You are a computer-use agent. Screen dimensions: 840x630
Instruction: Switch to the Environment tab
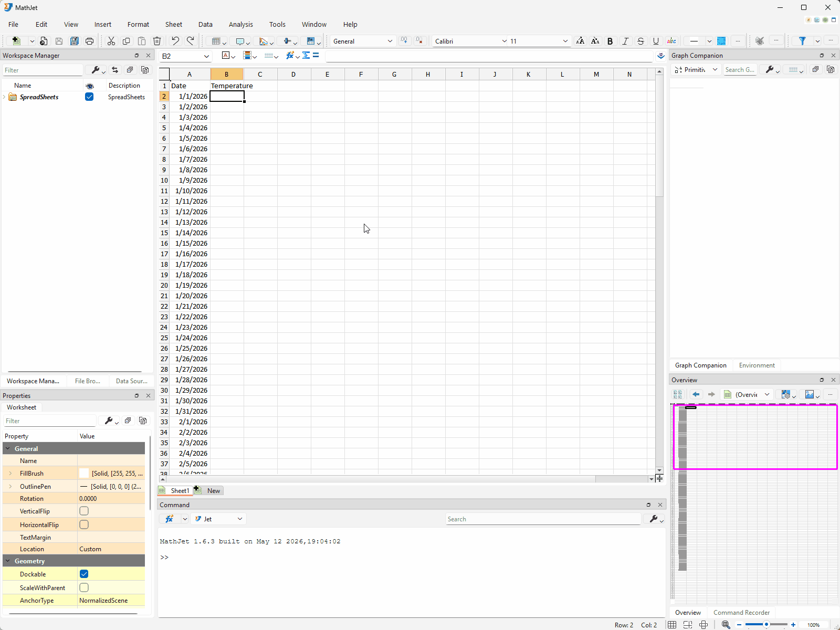pyautogui.click(x=757, y=365)
